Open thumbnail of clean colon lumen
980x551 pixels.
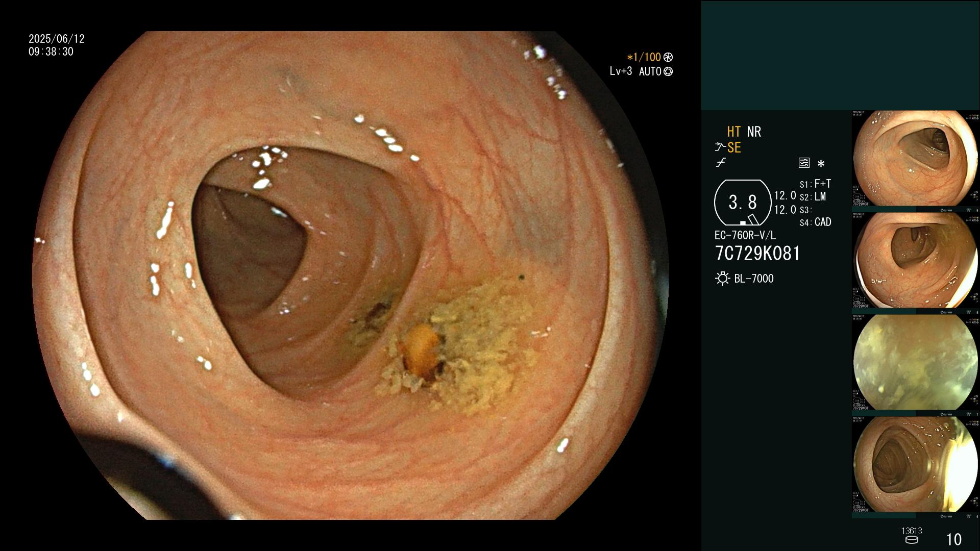tap(915, 159)
